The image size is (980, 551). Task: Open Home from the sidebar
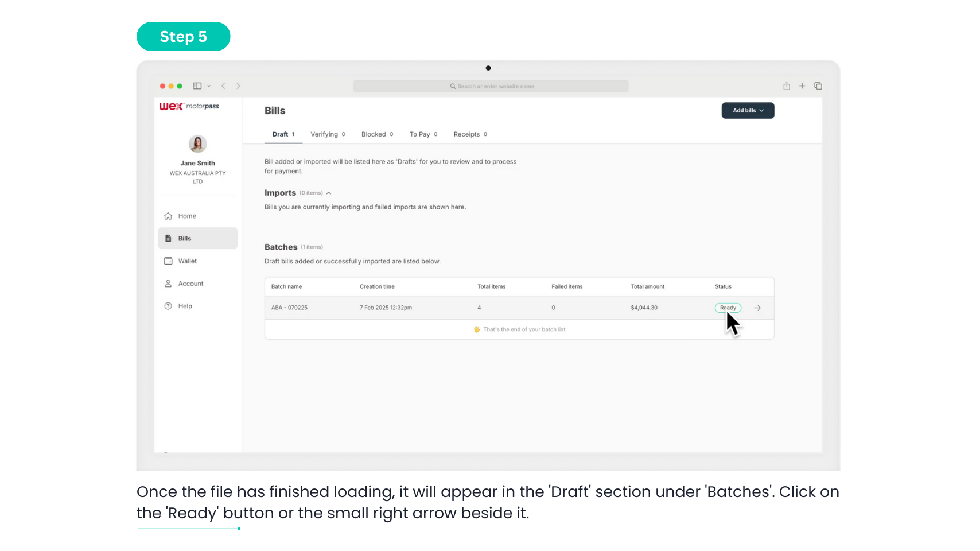(x=187, y=216)
